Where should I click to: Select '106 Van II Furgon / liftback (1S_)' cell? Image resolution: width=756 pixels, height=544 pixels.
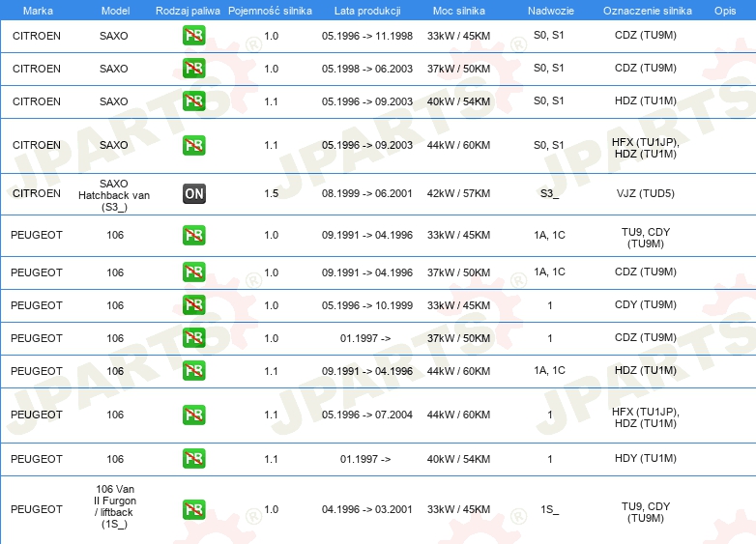pyautogui.click(x=115, y=506)
